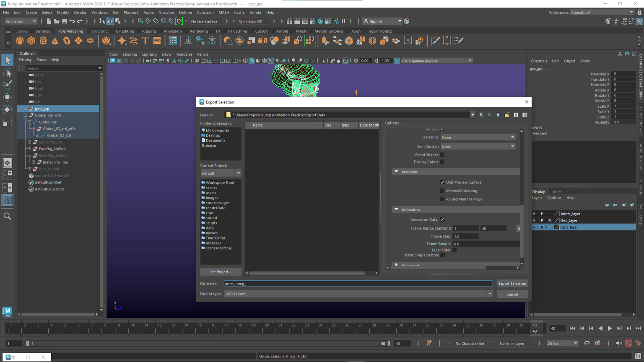Go up one folder in Export dialog
The image size is (644, 362).
pyautogui.click(x=498, y=115)
